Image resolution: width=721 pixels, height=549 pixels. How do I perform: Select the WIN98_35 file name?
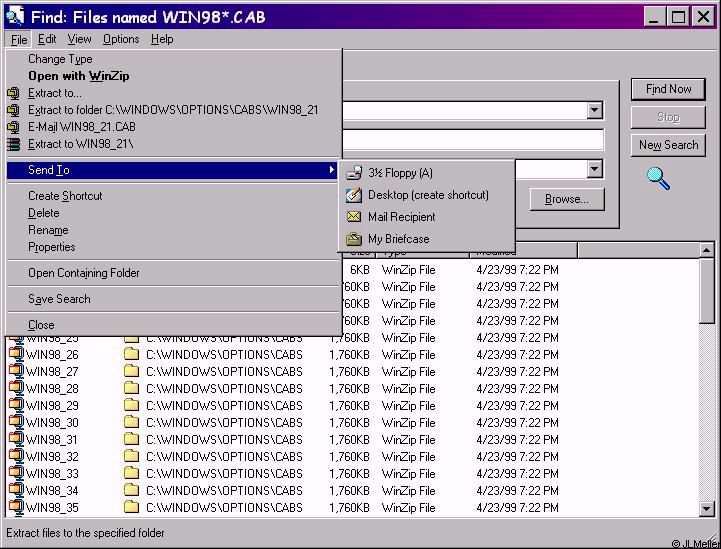click(52, 508)
